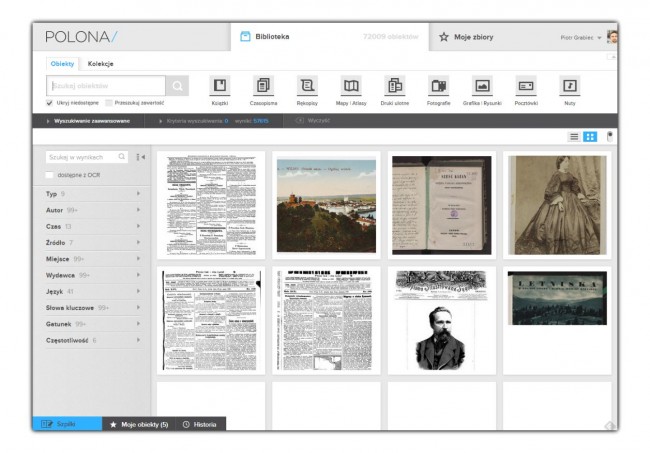Expand the Język filter
The image size is (650, 453).
click(92, 291)
